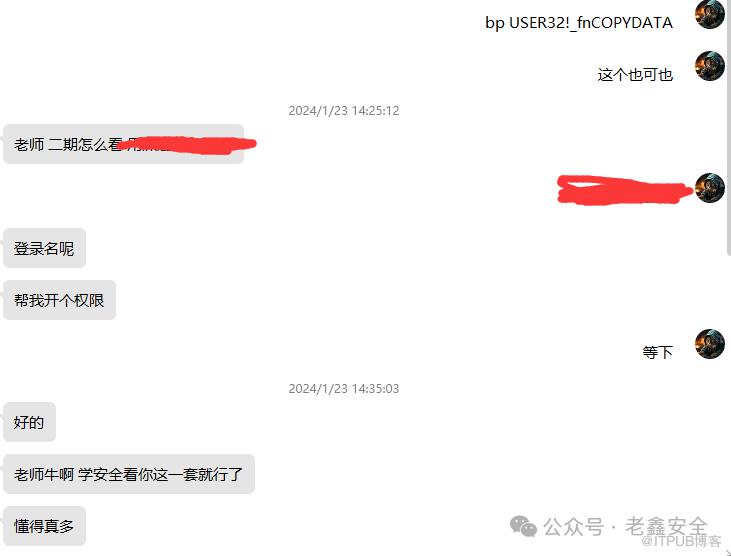Select the 老师牛啊 学安全看你这一套就行了 bubble
This screenshot has height=556, width=731.
pos(129,474)
